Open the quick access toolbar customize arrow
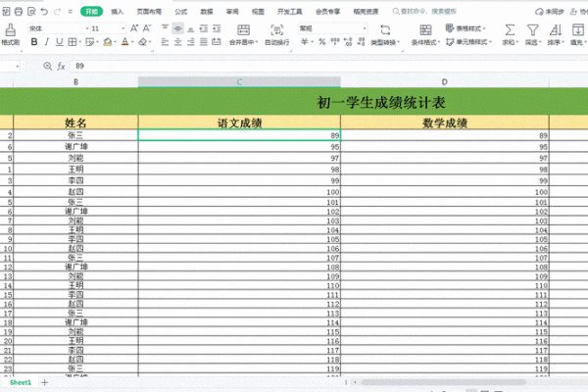The width and height of the screenshot is (588, 392). point(71,12)
